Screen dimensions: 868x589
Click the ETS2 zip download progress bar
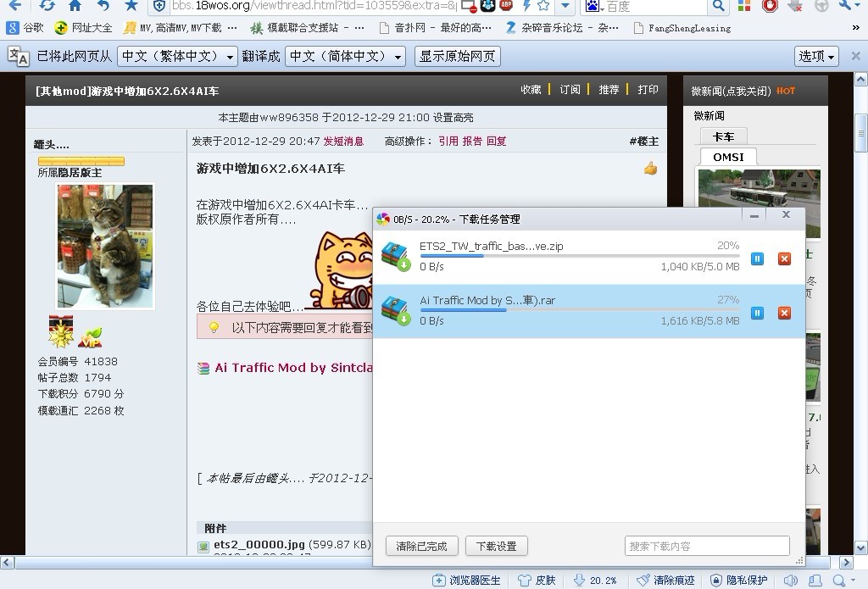tap(579, 256)
